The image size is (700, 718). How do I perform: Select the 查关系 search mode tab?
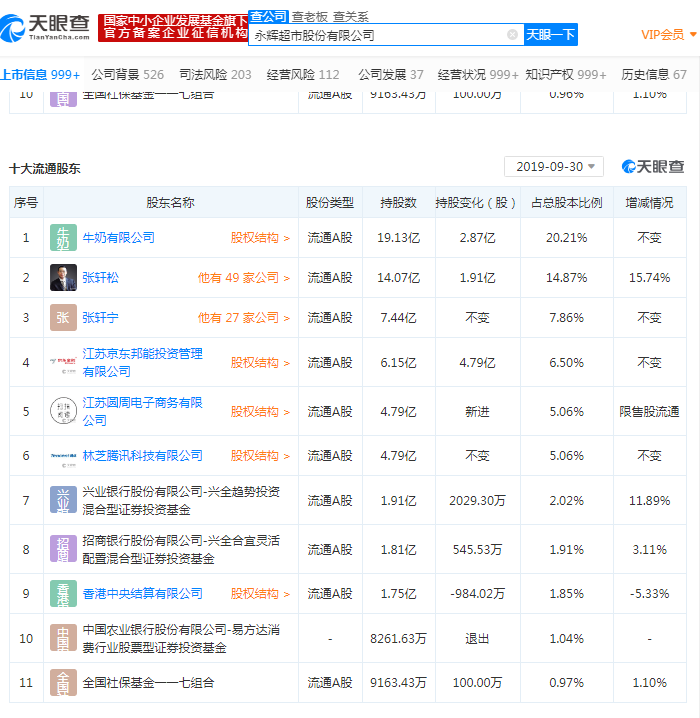pos(351,17)
